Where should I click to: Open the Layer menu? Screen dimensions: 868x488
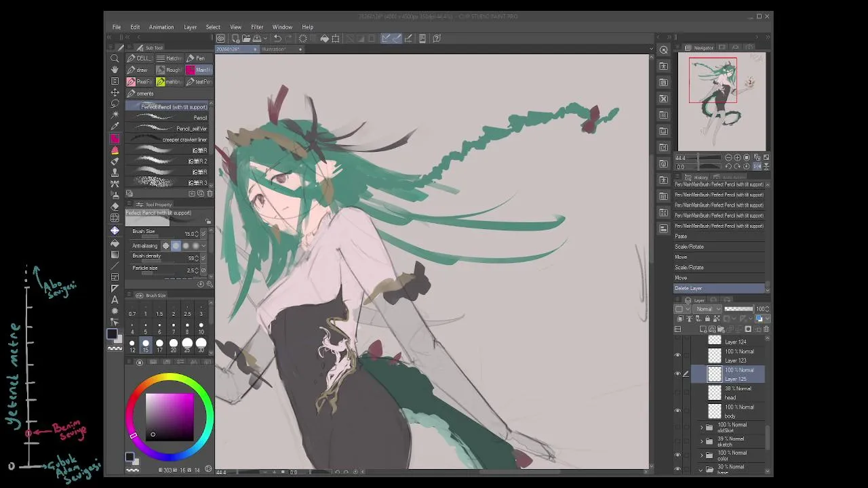pyautogui.click(x=191, y=27)
